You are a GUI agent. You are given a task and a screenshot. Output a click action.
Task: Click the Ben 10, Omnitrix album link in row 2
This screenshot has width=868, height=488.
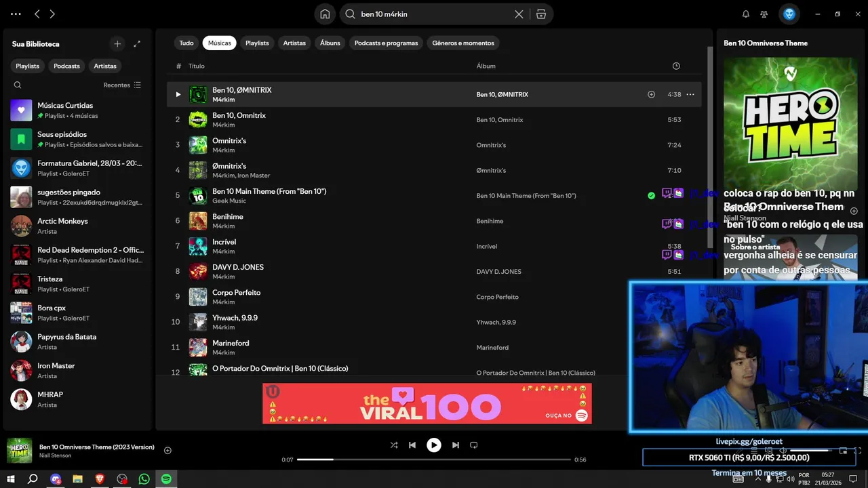[x=500, y=120]
